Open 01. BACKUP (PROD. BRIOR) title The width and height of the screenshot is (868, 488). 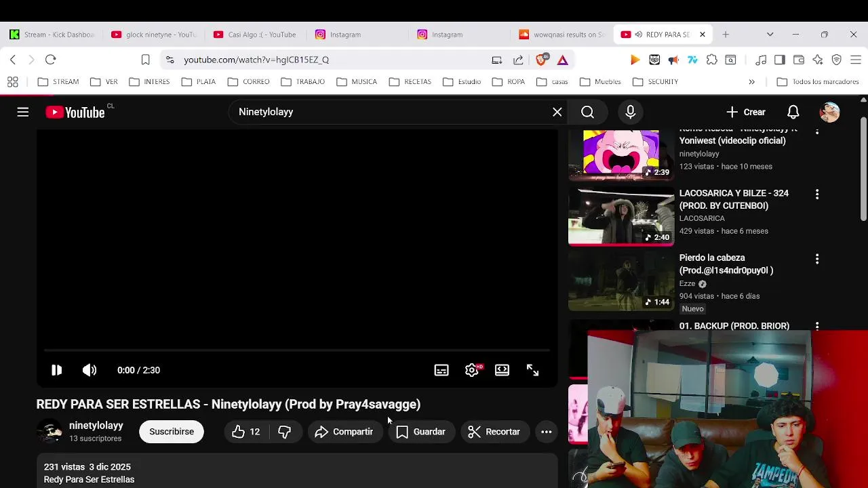[734, 326]
